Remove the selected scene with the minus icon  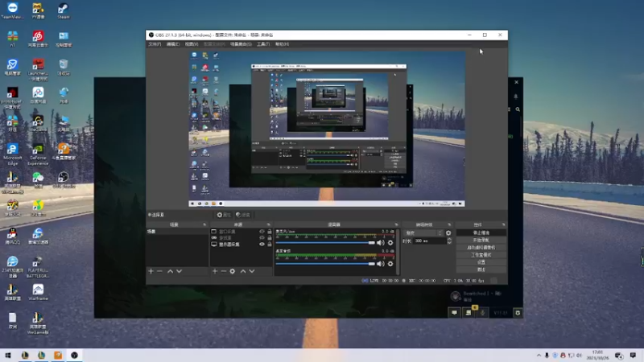point(159,271)
